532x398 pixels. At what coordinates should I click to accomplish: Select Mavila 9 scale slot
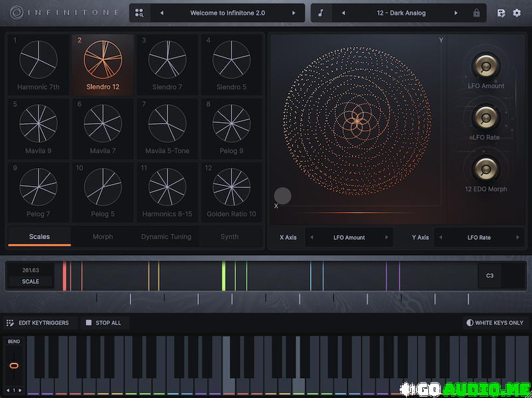coord(39,128)
